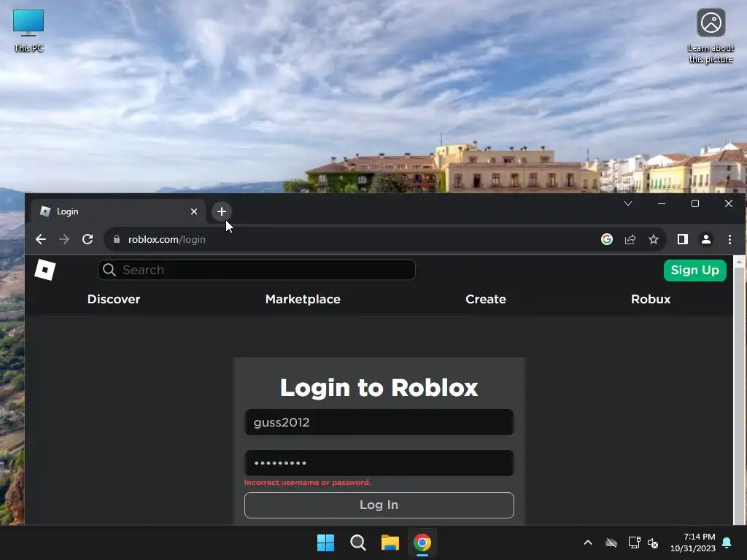The height and width of the screenshot is (560, 747).
Task: Reload the Roblox login page
Action: (88, 239)
